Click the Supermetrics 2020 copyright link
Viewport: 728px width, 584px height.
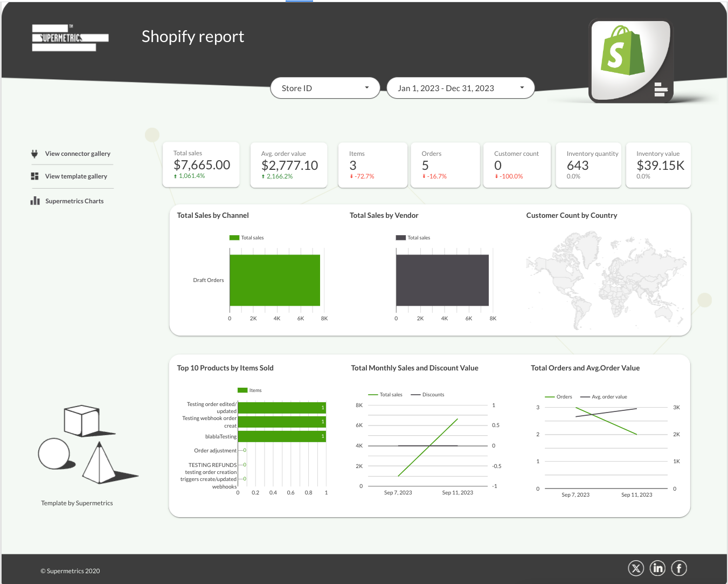click(70, 571)
